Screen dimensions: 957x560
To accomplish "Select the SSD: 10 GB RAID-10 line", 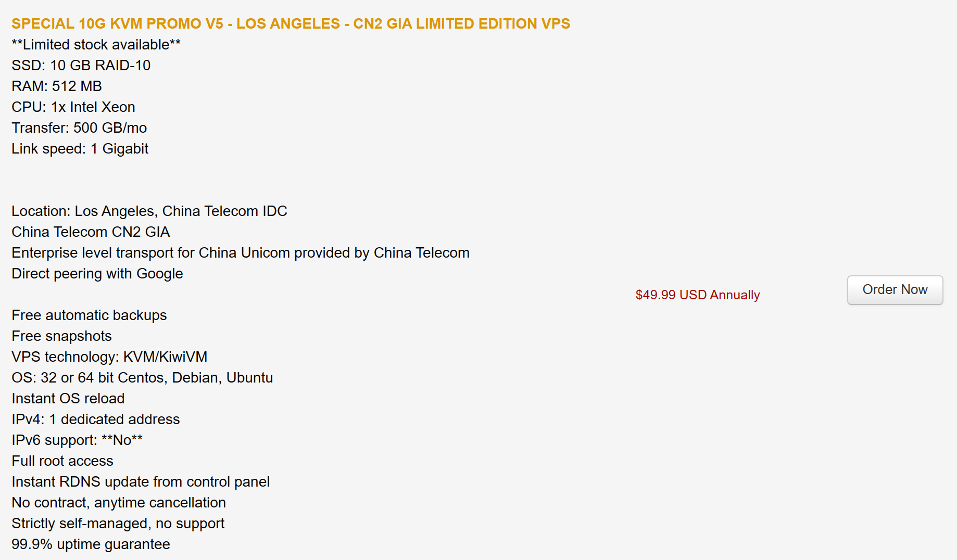I will (81, 66).
